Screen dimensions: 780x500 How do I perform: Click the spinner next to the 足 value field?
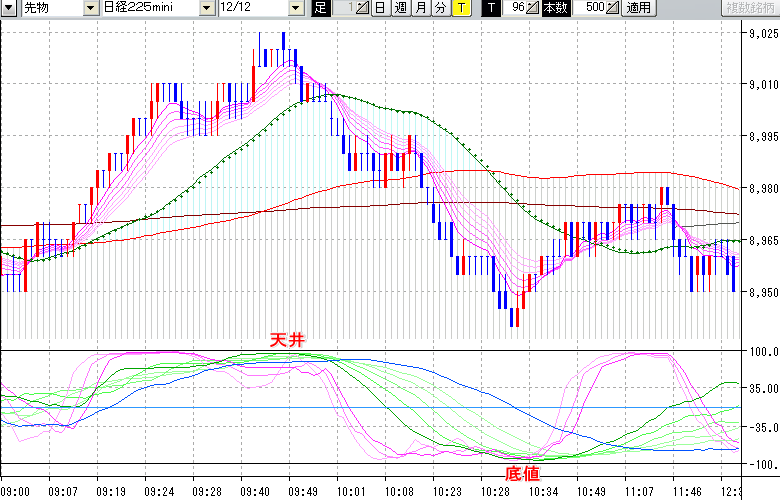point(360,8)
